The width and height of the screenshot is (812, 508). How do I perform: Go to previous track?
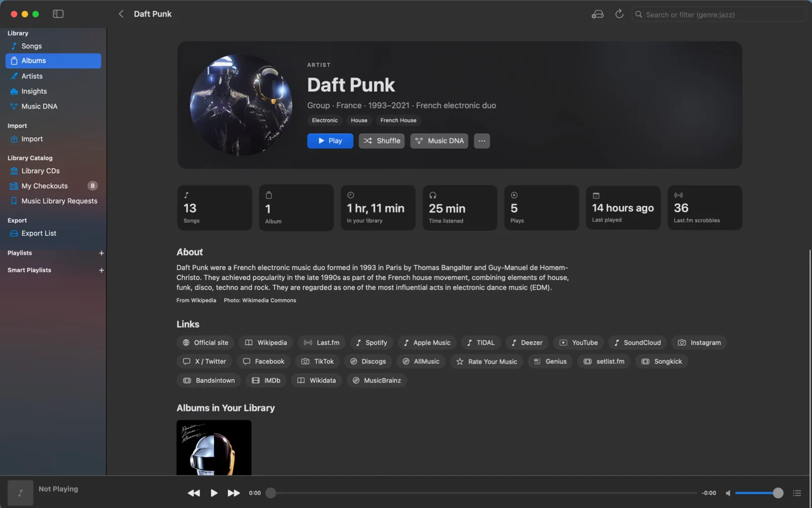[194, 493]
